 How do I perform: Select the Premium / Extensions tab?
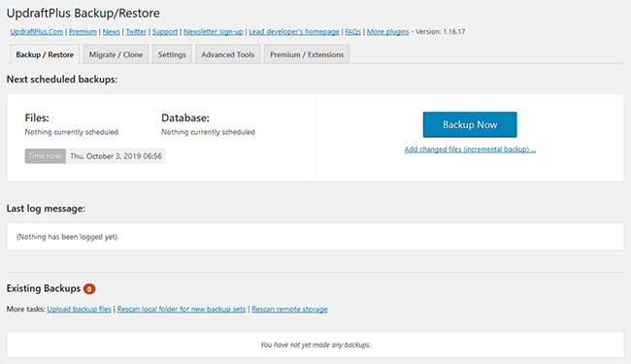[x=307, y=54]
